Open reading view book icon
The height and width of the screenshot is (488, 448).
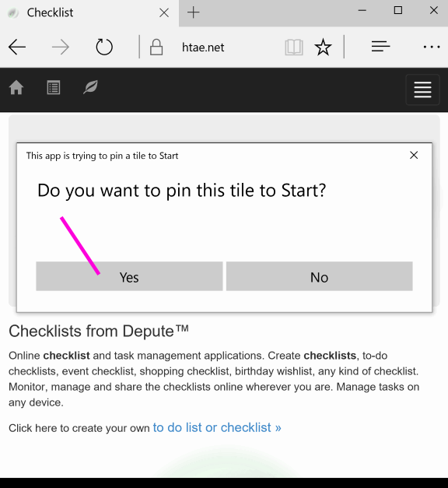coord(294,47)
